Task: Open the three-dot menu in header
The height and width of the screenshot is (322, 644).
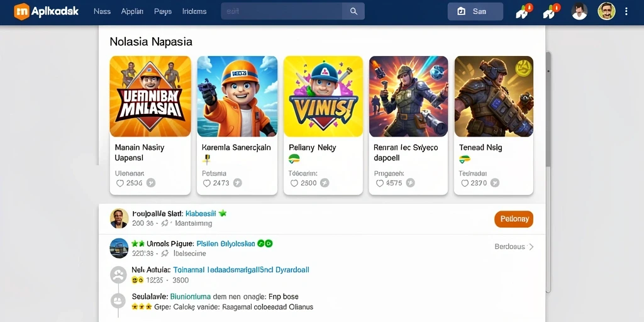Action: (x=626, y=11)
